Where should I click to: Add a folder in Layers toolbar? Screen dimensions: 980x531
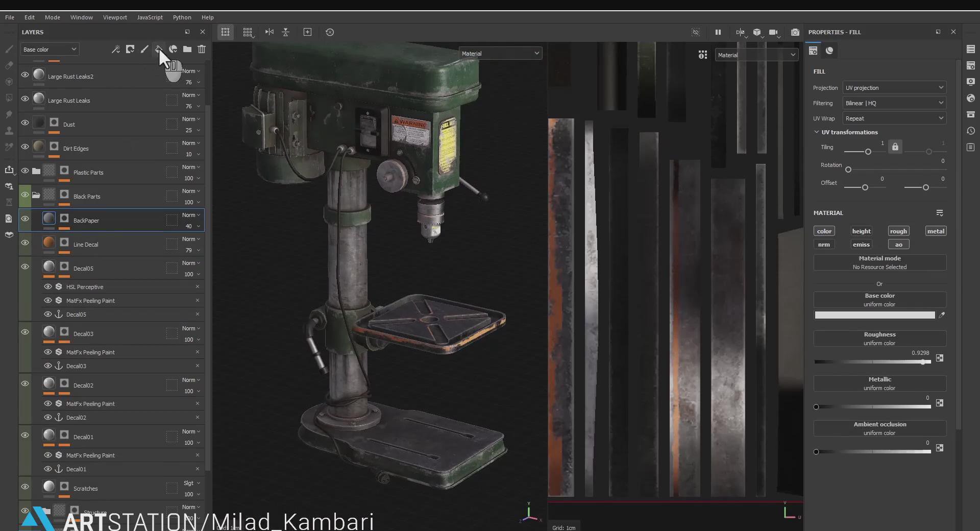pos(187,49)
